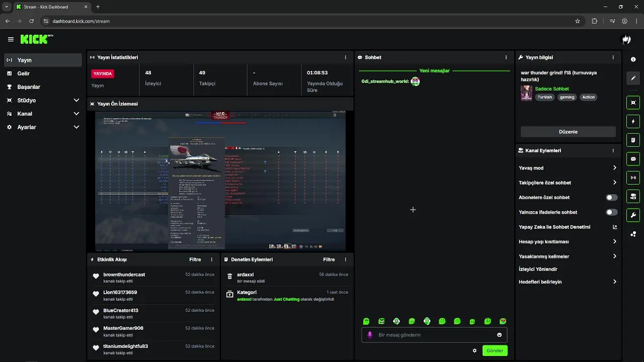The image size is (644, 362).
Task: Click the info icon in right sidebar
Action: [x=633, y=59]
